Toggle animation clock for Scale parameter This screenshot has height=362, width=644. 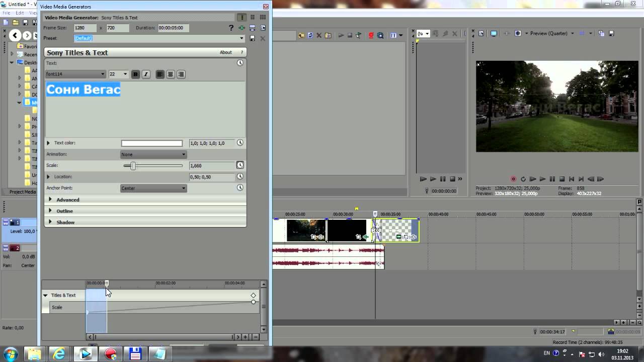tap(240, 165)
